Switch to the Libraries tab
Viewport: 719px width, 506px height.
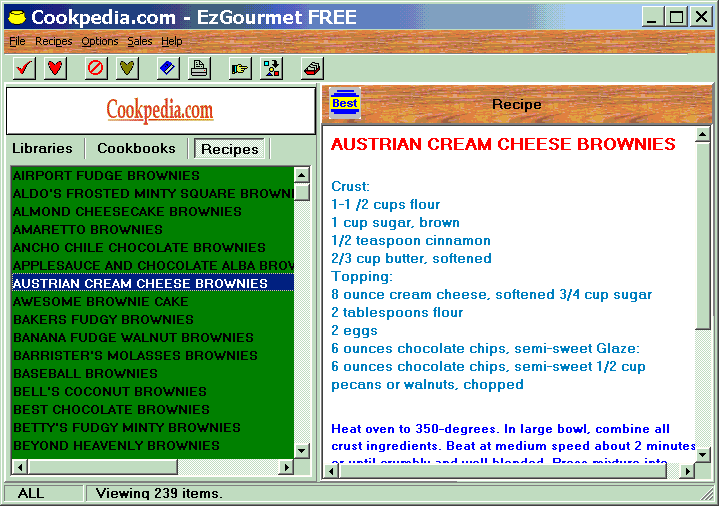(x=42, y=149)
